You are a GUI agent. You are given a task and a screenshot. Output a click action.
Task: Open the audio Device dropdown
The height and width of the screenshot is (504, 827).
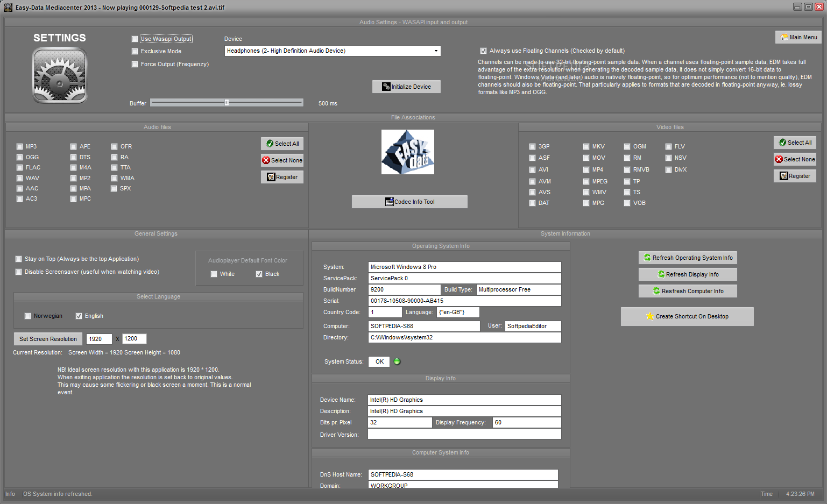point(333,51)
